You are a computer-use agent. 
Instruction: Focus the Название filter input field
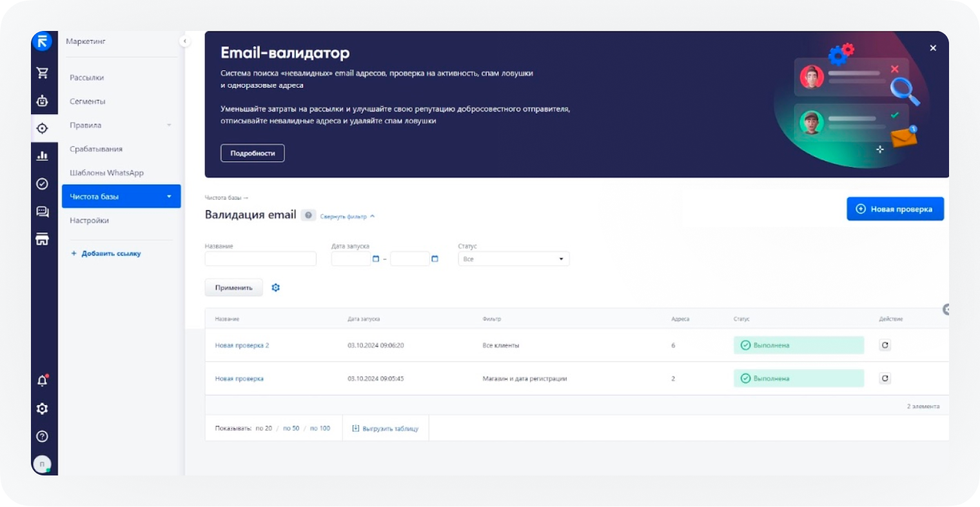click(x=260, y=259)
